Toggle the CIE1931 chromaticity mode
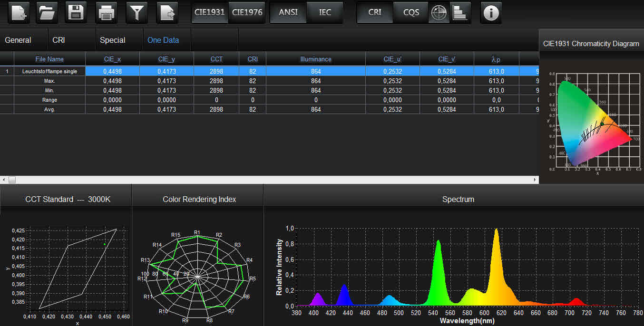 pyautogui.click(x=210, y=13)
